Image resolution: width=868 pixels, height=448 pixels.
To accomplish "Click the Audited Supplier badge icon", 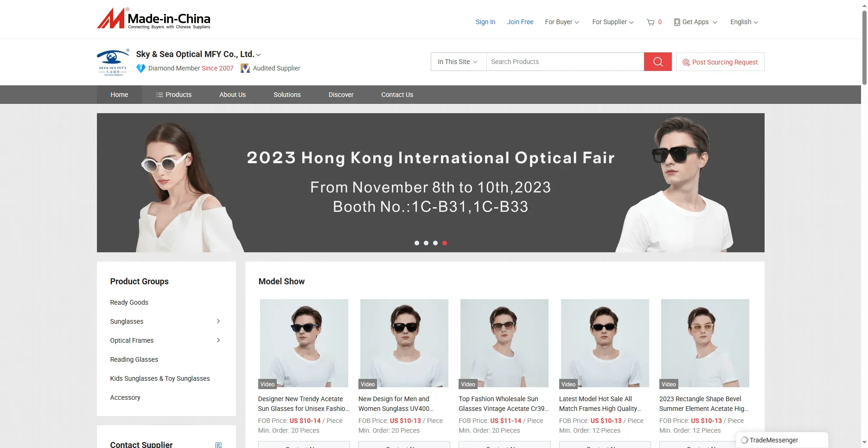I will [x=245, y=68].
